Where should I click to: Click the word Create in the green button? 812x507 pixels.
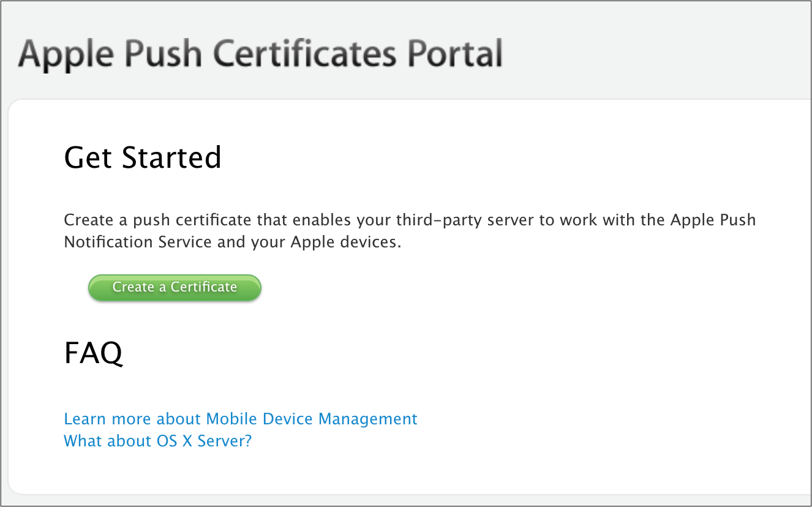pos(133,287)
